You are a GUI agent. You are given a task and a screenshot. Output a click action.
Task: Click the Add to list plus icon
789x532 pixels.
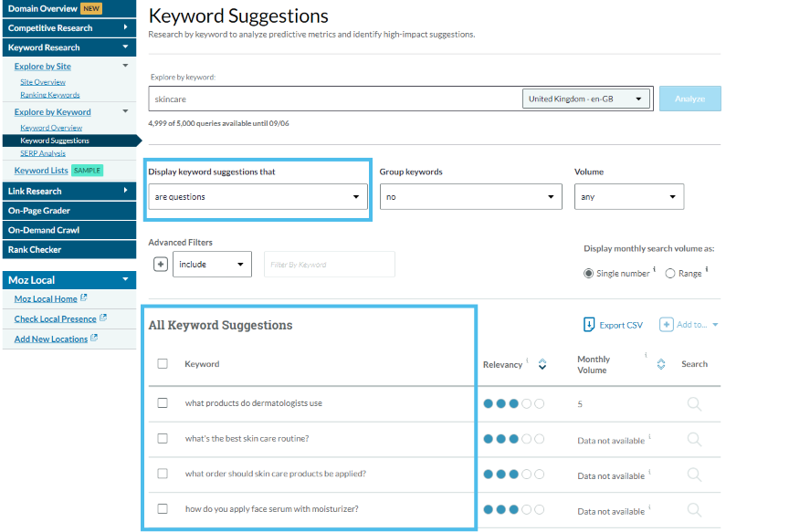(x=667, y=325)
